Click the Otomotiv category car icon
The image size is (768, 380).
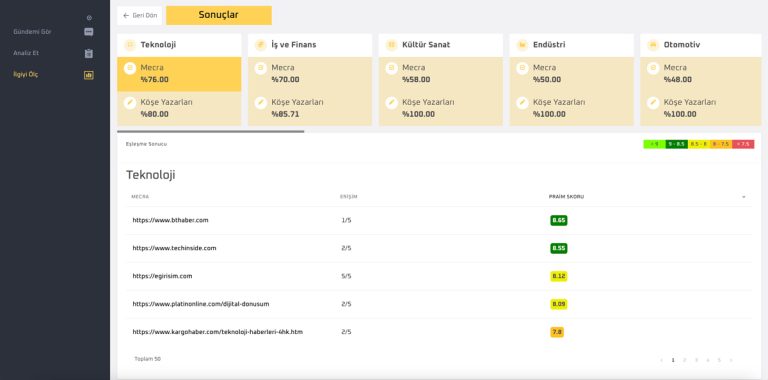(x=653, y=45)
